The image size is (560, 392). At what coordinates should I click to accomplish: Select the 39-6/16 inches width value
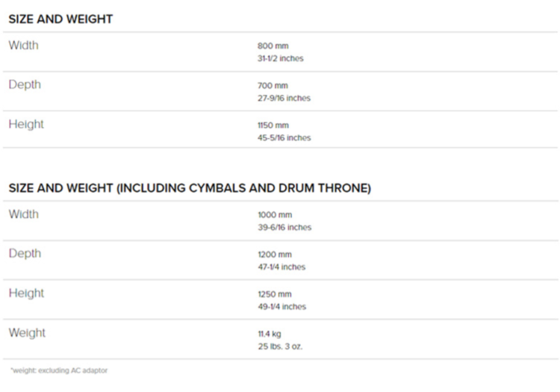284,227
